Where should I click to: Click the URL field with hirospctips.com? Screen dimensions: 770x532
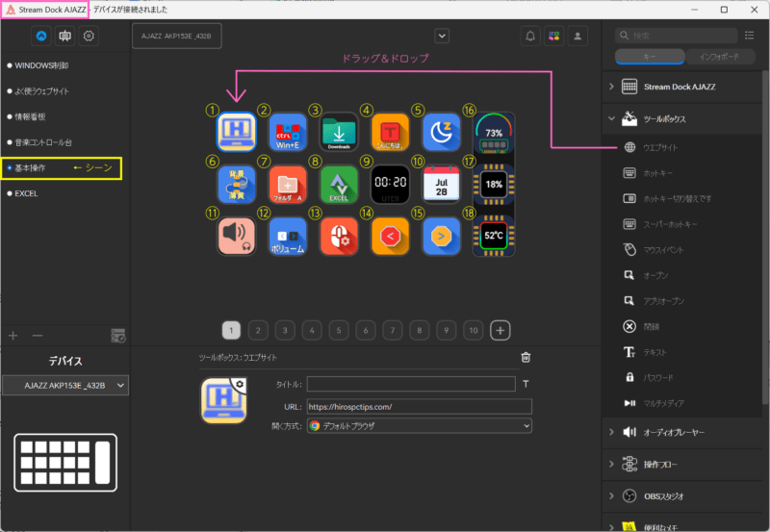pyautogui.click(x=420, y=406)
